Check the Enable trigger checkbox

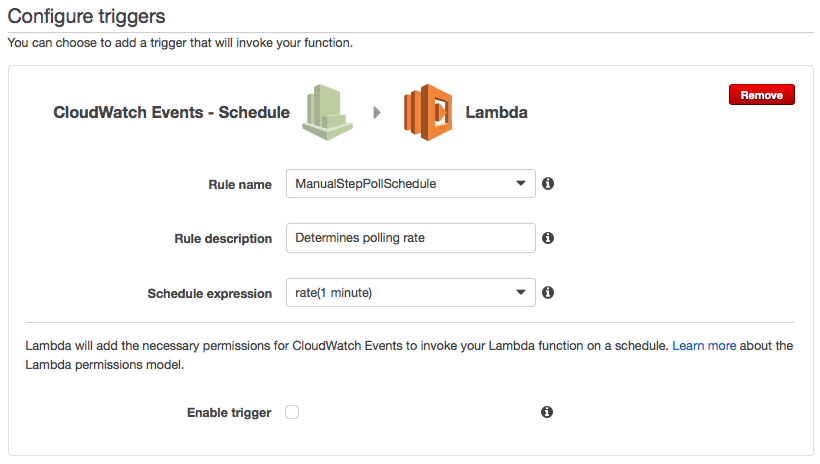coord(292,412)
